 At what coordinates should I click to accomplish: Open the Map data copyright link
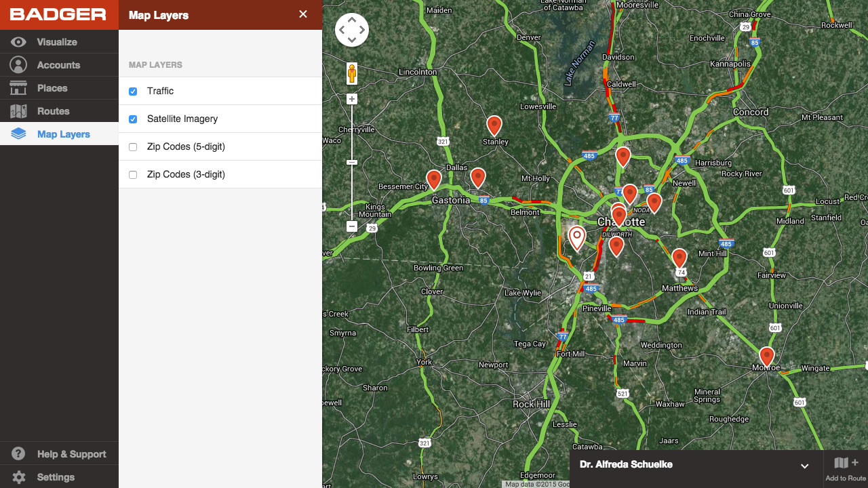[x=536, y=484]
